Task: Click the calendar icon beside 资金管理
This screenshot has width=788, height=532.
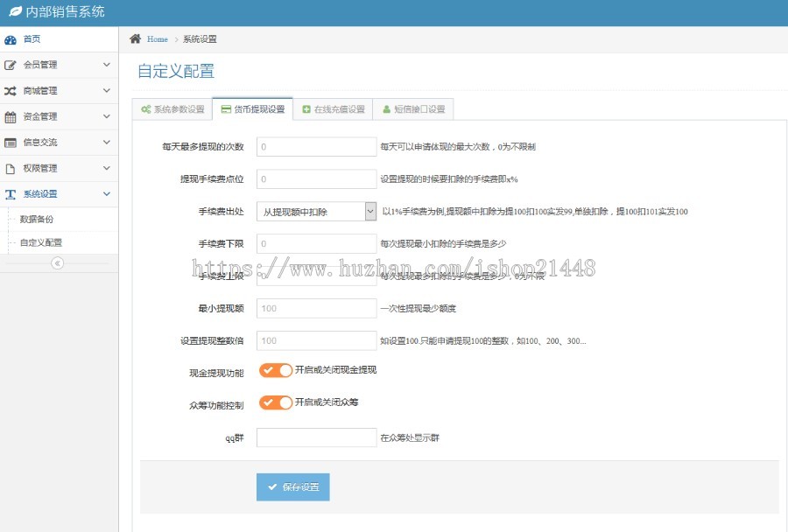Action: [x=11, y=116]
